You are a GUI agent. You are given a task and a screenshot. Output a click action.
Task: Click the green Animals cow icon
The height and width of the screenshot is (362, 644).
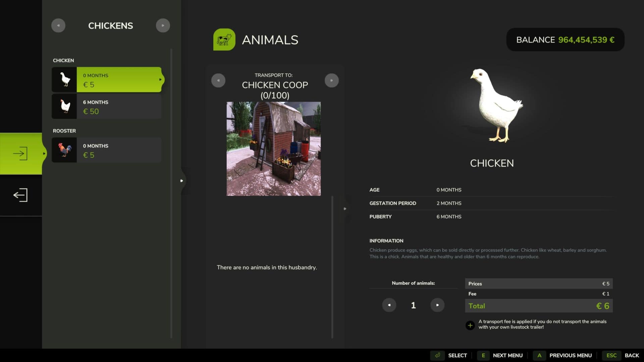224,40
